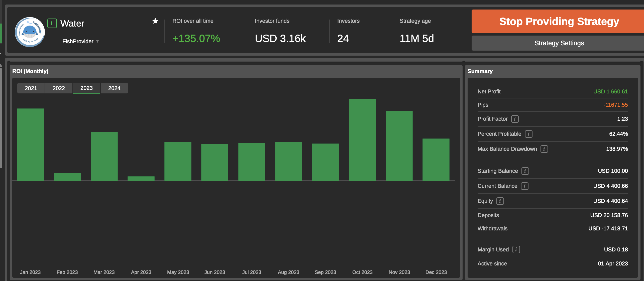Image resolution: width=644 pixels, height=281 pixels.
Task: Click the Current Balance info icon
Action: pos(524,186)
